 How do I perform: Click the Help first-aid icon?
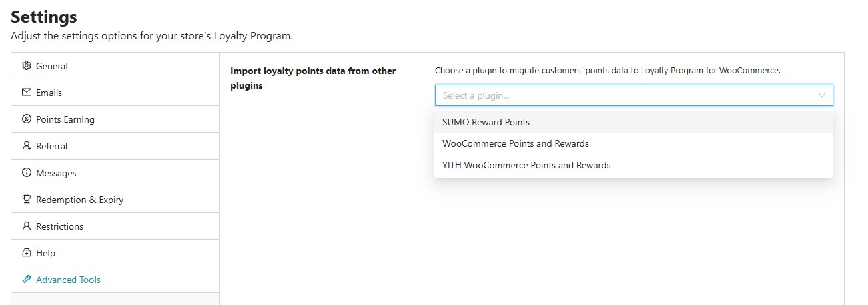click(x=27, y=253)
